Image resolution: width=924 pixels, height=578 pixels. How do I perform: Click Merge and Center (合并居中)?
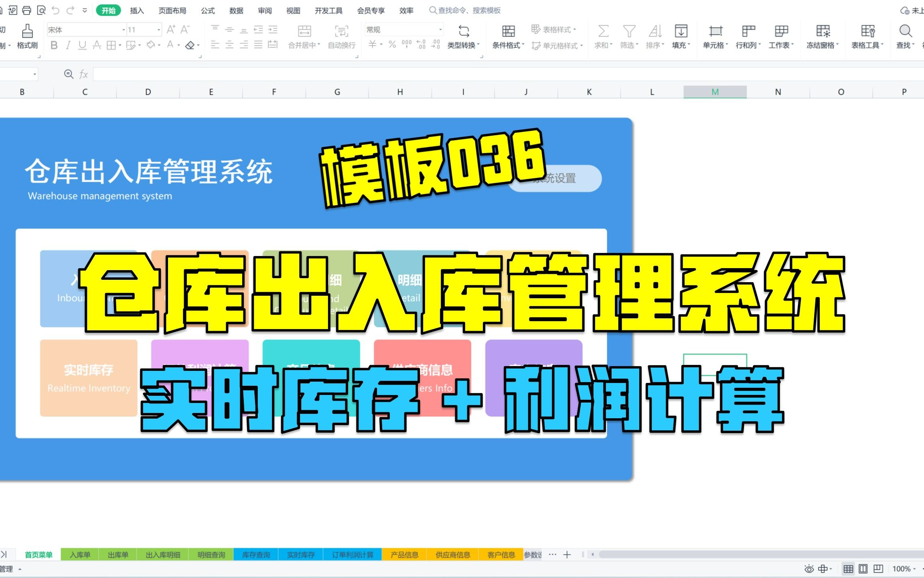point(304,37)
